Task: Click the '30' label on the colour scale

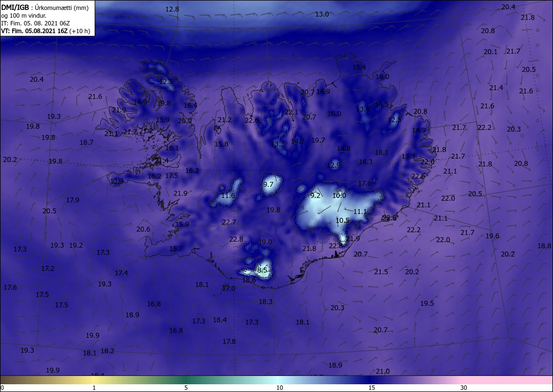Action: tap(464, 388)
